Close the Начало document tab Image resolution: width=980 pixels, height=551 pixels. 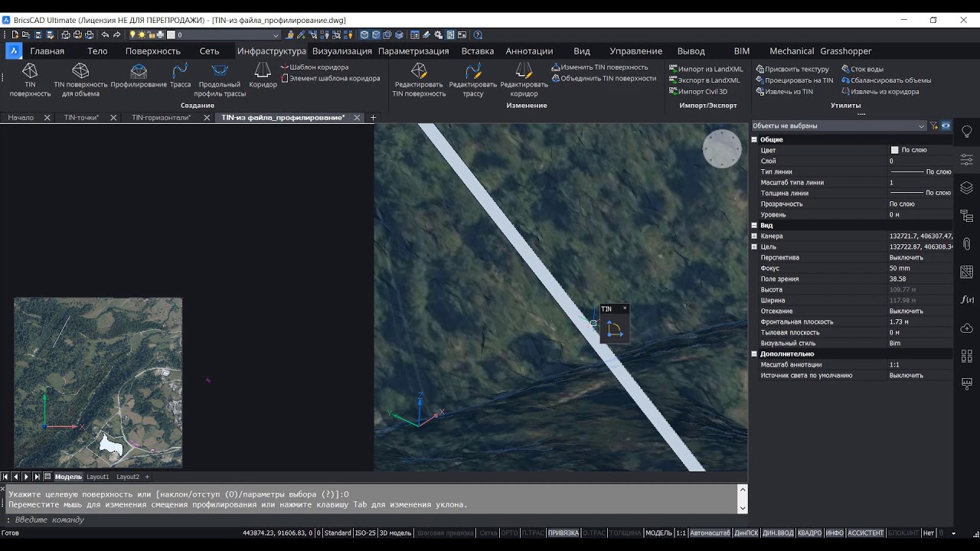[47, 118]
